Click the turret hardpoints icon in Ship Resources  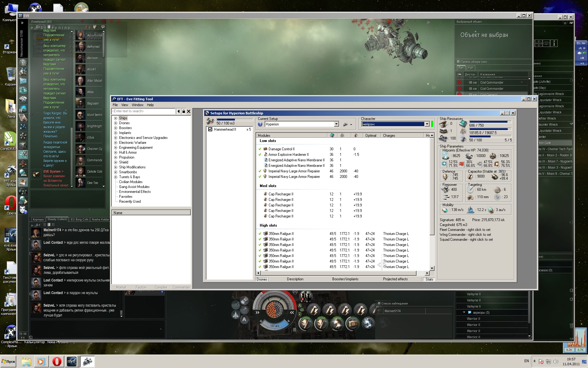coord(443,124)
